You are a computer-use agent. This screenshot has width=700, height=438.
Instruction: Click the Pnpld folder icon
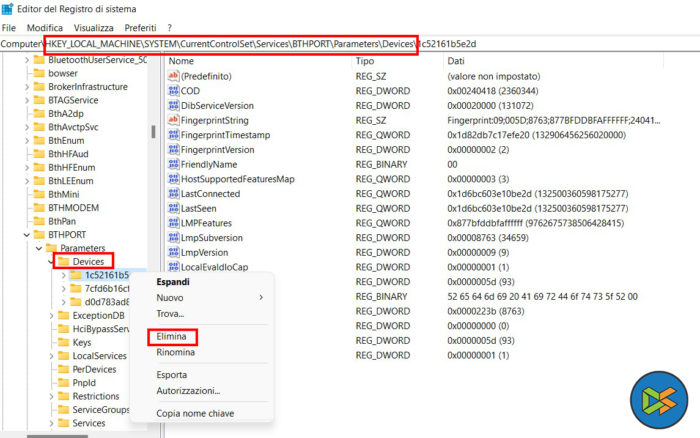[x=64, y=383]
